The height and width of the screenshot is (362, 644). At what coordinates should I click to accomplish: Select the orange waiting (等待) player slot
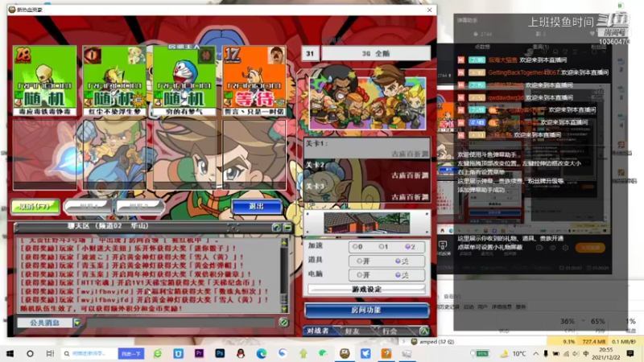click(254, 80)
